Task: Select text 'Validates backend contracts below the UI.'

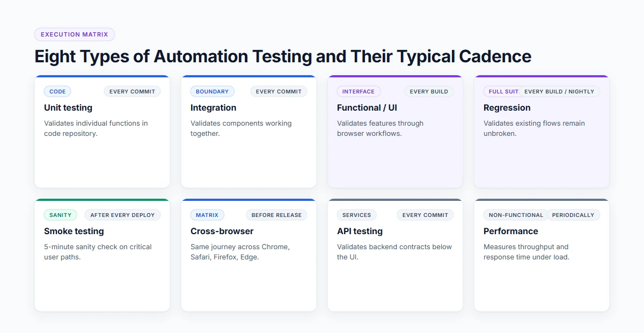Action: pyautogui.click(x=394, y=252)
